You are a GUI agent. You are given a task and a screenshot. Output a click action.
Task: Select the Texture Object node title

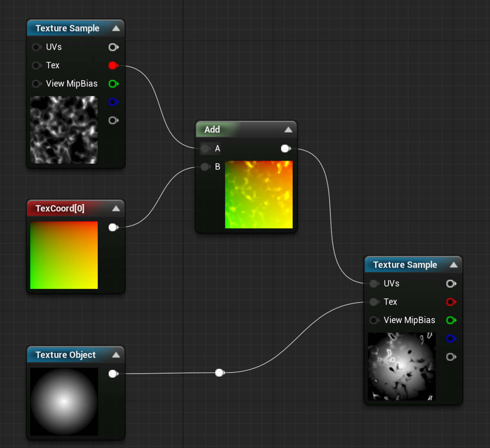(x=65, y=354)
